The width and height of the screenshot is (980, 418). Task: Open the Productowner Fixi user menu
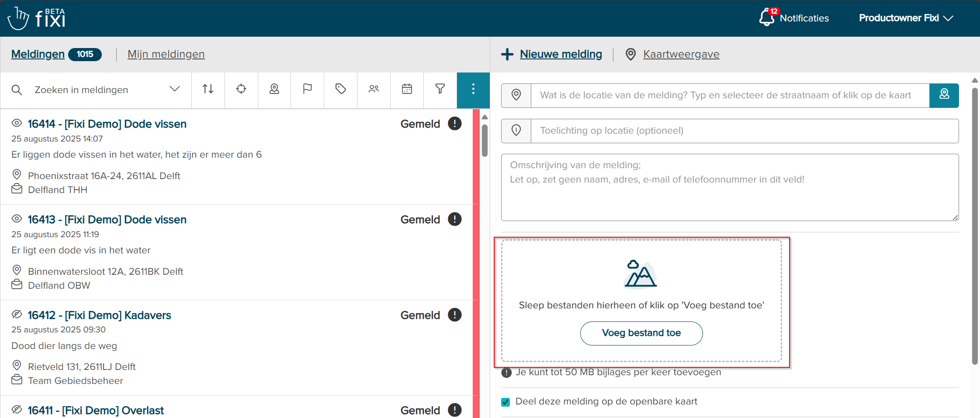click(x=905, y=18)
